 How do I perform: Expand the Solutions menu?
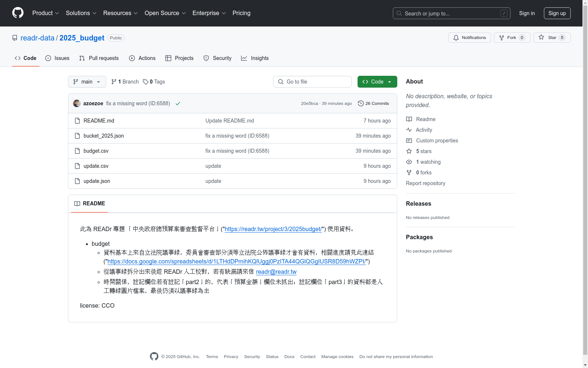pyautogui.click(x=81, y=13)
